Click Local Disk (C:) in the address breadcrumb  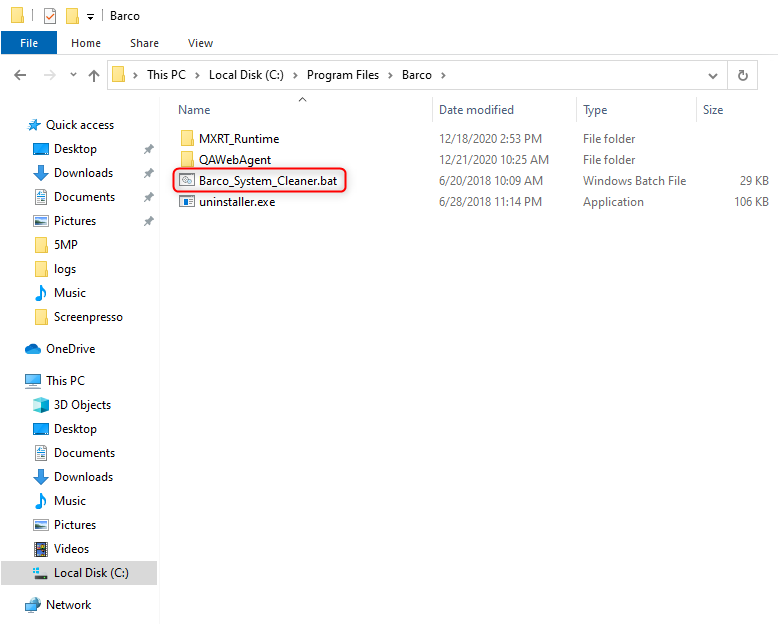246,75
